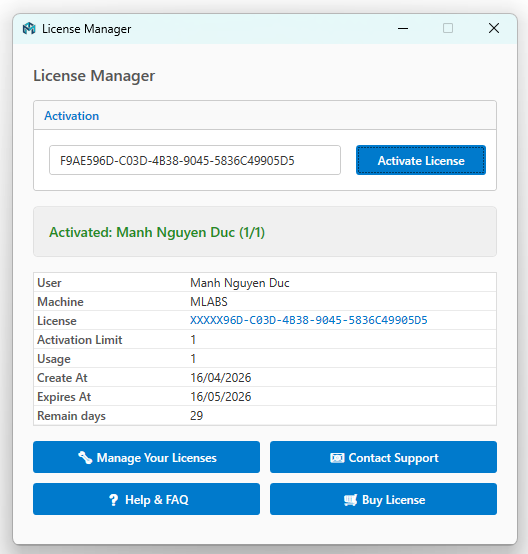Click the masked license key link XXXXX96D-C03D
The width and height of the screenshot is (528, 554).
309,320
